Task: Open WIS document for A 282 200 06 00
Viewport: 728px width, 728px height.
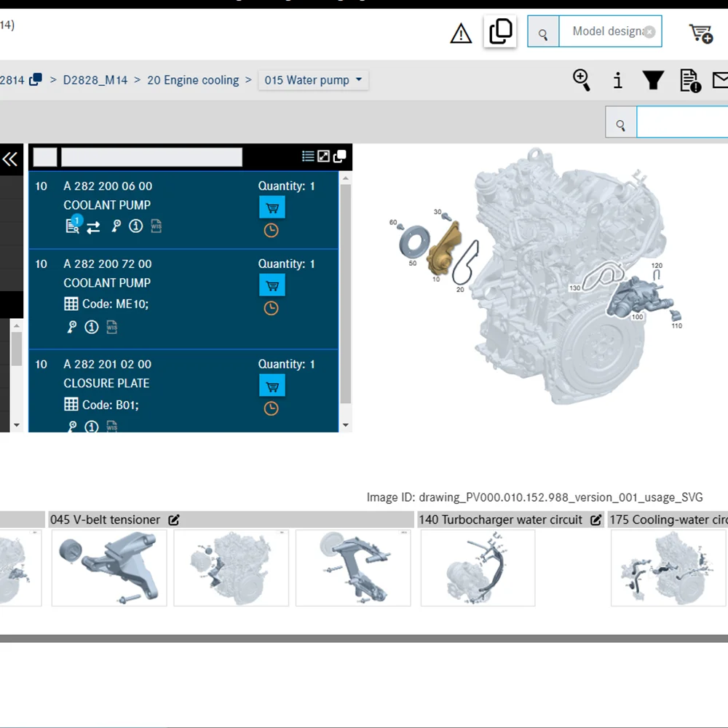Action: click(x=156, y=226)
